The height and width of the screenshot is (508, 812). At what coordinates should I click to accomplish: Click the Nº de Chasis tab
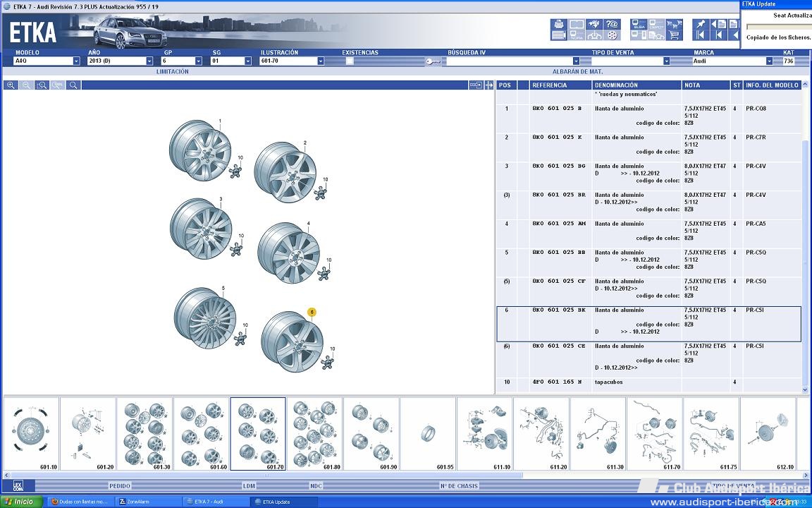pyautogui.click(x=459, y=485)
